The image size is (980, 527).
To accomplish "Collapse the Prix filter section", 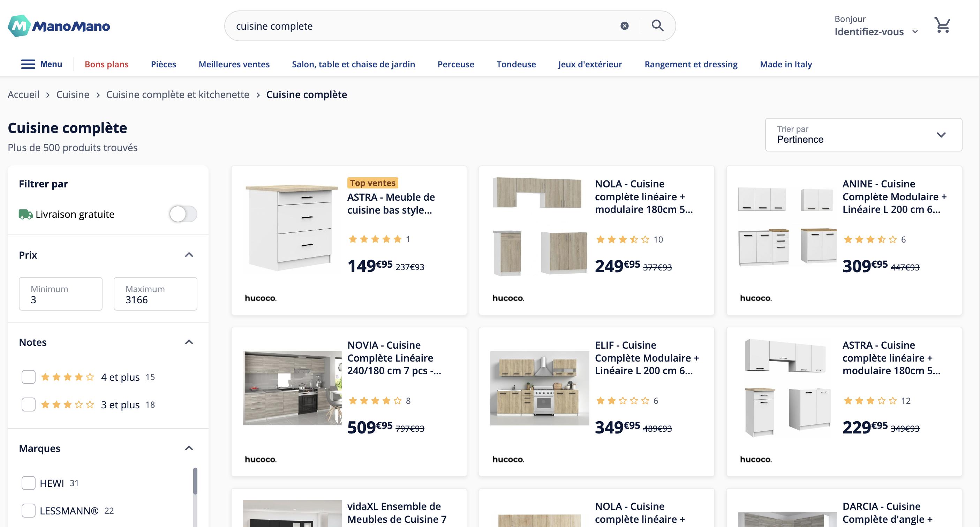I will tap(189, 255).
